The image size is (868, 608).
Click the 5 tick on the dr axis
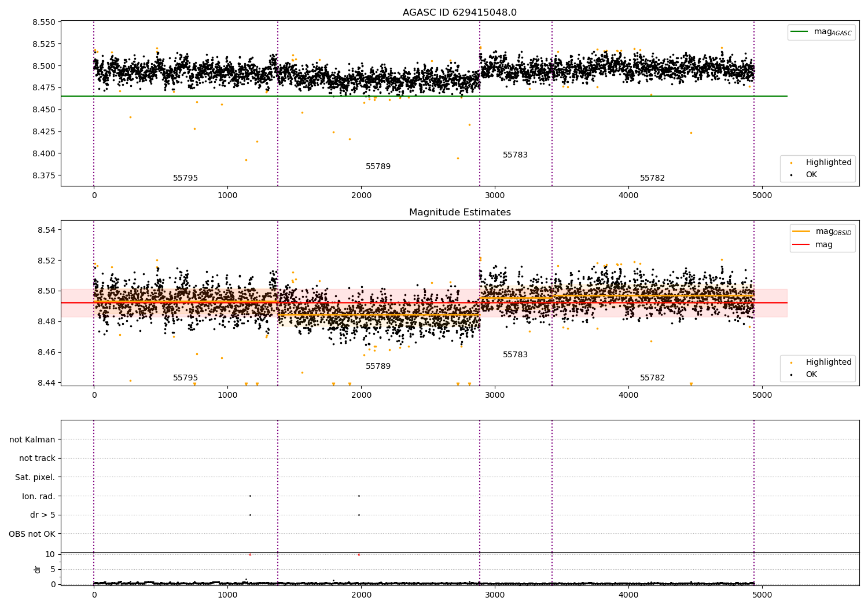tap(53, 569)
